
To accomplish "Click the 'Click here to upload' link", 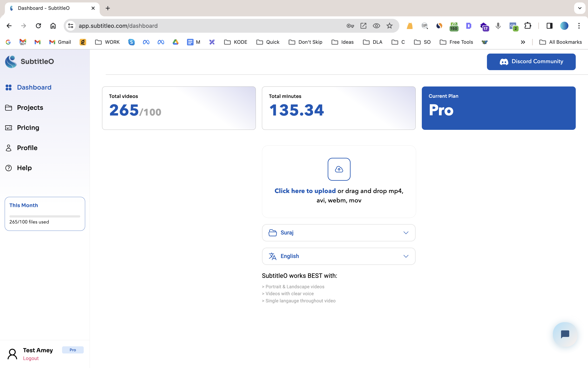I will point(305,191).
